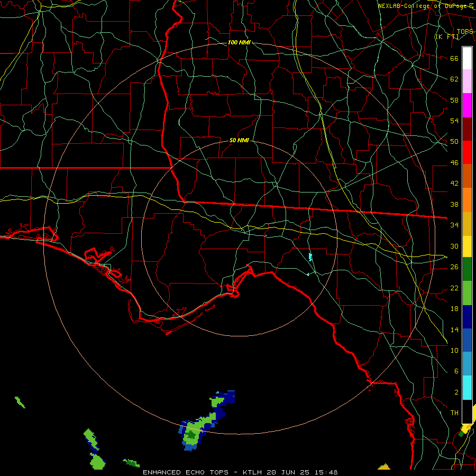The height and width of the screenshot is (476, 476).
Task: Click the "58" legend value
Action: (x=454, y=100)
